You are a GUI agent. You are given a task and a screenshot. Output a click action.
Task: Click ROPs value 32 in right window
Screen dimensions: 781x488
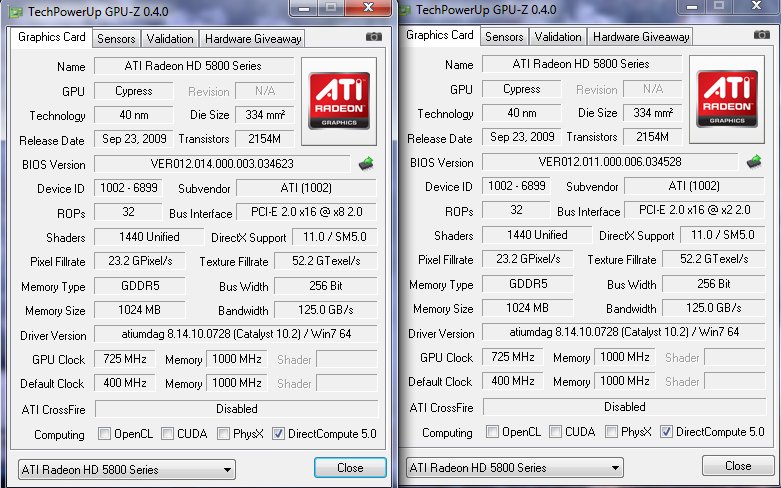pos(517,210)
